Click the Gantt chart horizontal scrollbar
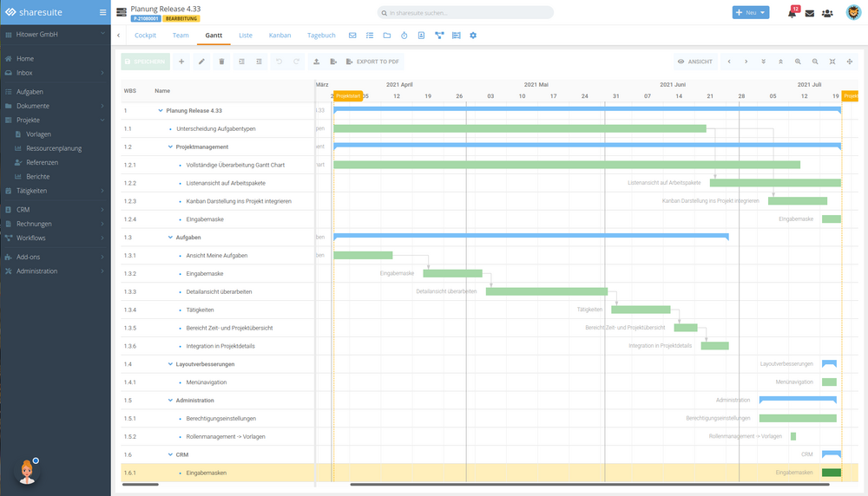The height and width of the screenshot is (496, 868). (589, 485)
